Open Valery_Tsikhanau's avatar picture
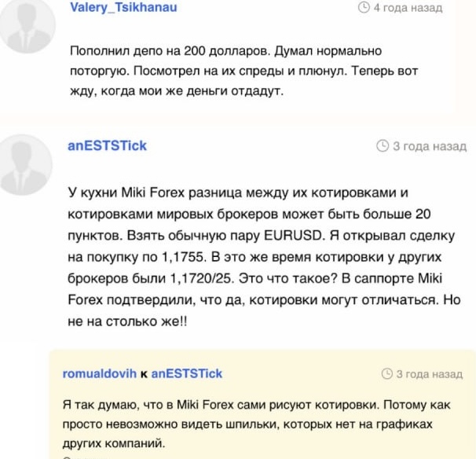This screenshot has width=476, height=459. pos(26,24)
